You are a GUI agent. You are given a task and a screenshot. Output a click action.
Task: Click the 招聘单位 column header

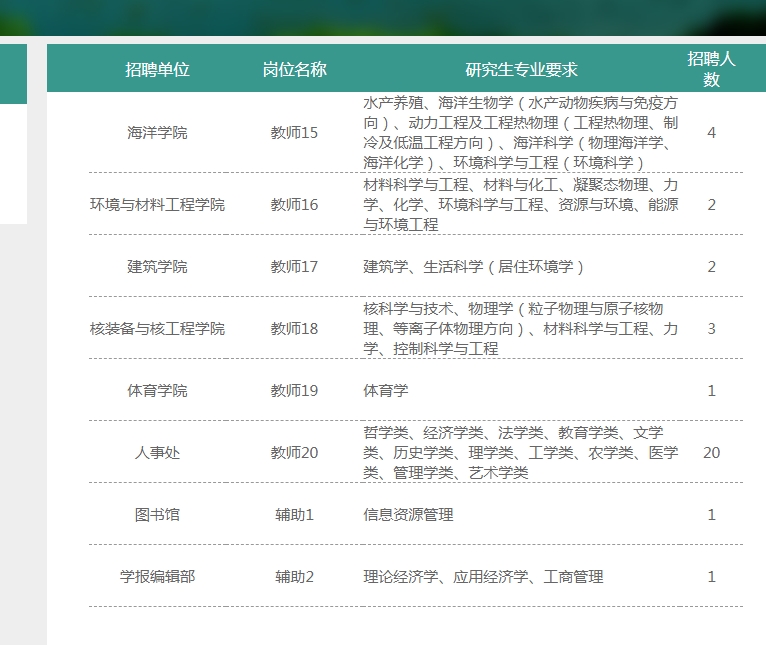coord(157,69)
